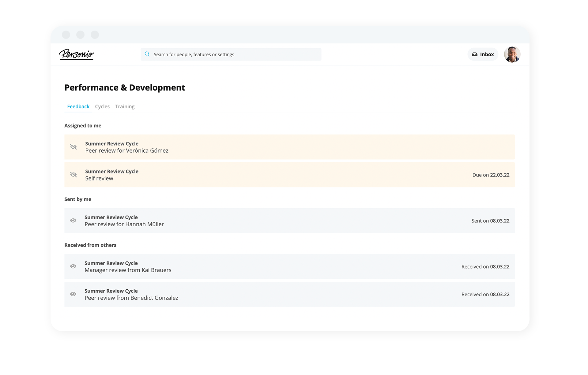Select the Feedback tab link
Image resolution: width=588 pixels, height=375 pixels.
(78, 106)
